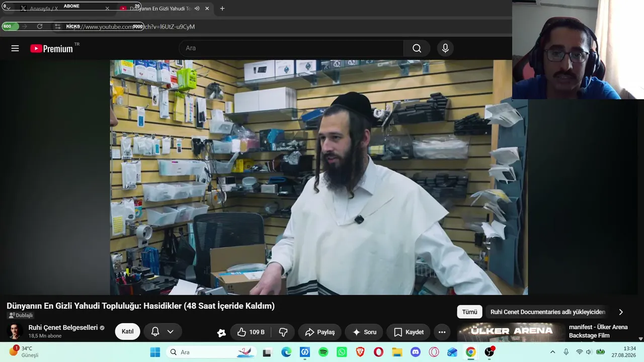Viewport: 644px width, 362px height.
Task: Reload the current page
Action: pyautogui.click(x=40, y=27)
